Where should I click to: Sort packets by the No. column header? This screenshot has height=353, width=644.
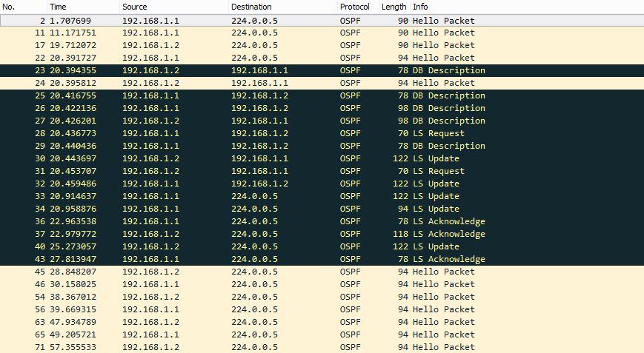click(x=23, y=7)
